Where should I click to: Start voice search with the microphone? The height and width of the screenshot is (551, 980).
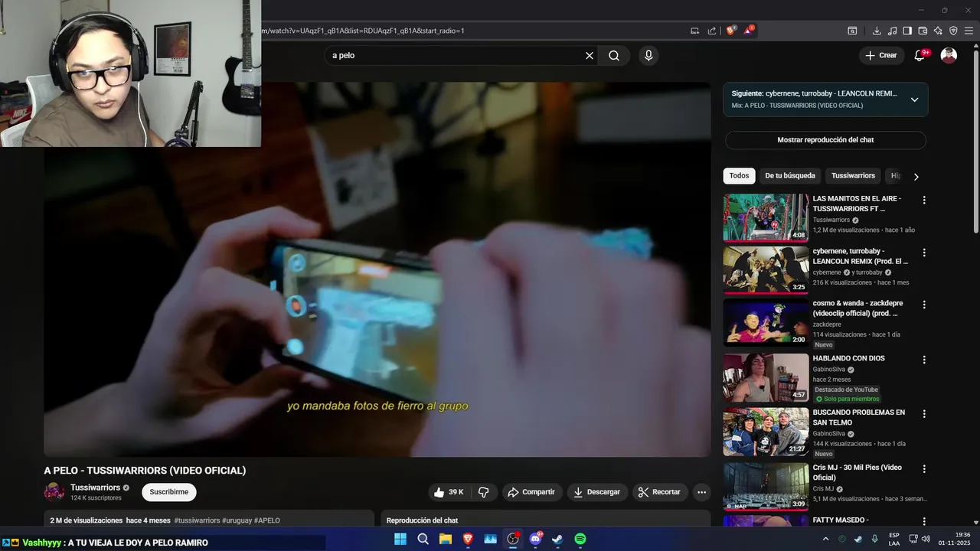[x=648, y=56]
